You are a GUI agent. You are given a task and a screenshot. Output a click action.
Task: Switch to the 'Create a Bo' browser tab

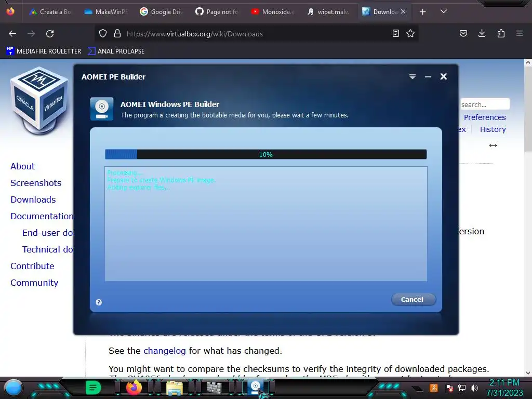[x=50, y=12]
